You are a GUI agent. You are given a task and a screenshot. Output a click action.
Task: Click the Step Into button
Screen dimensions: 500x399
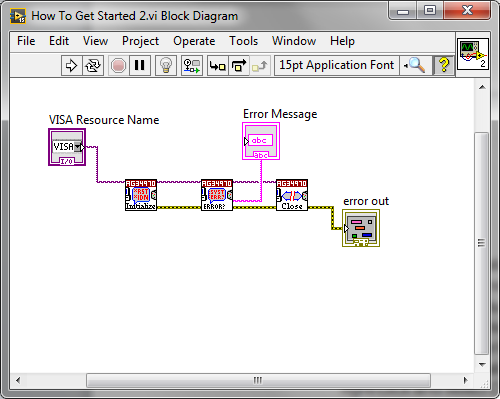[x=218, y=66]
